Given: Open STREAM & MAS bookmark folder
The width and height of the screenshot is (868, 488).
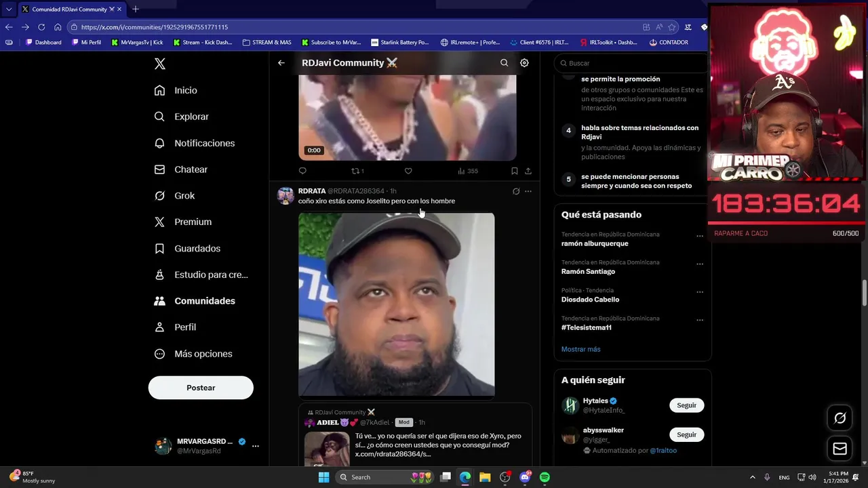Looking at the screenshot, I should coord(267,42).
